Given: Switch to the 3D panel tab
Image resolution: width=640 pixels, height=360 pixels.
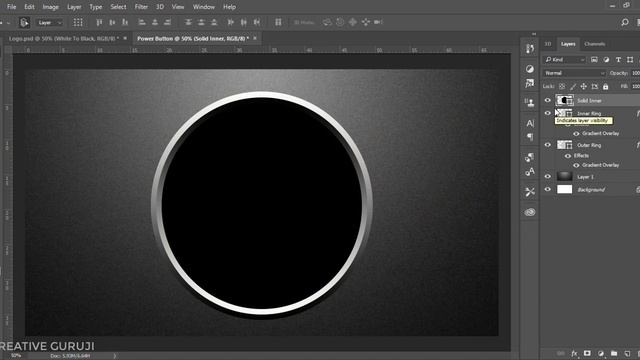Looking at the screenshot, I should click(x=548, y=44).
